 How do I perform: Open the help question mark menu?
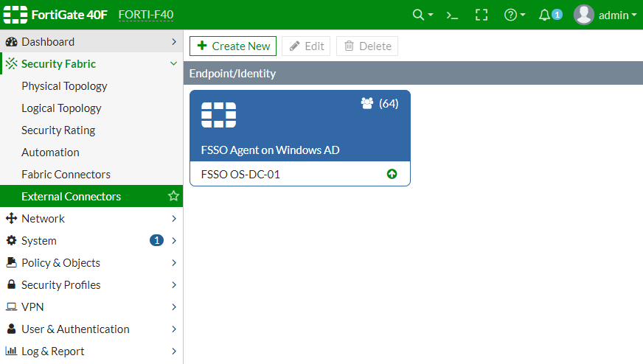pos(510,15)
